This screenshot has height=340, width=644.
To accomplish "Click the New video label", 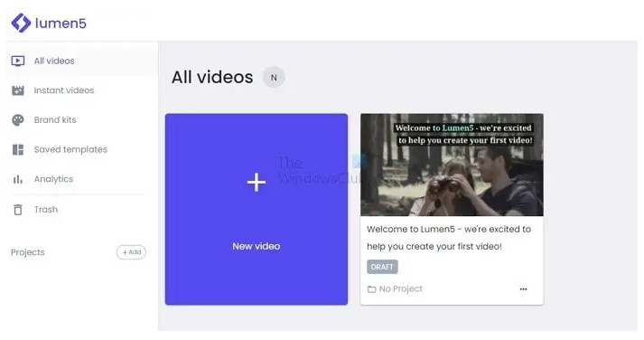I will (x=257, y=246).
